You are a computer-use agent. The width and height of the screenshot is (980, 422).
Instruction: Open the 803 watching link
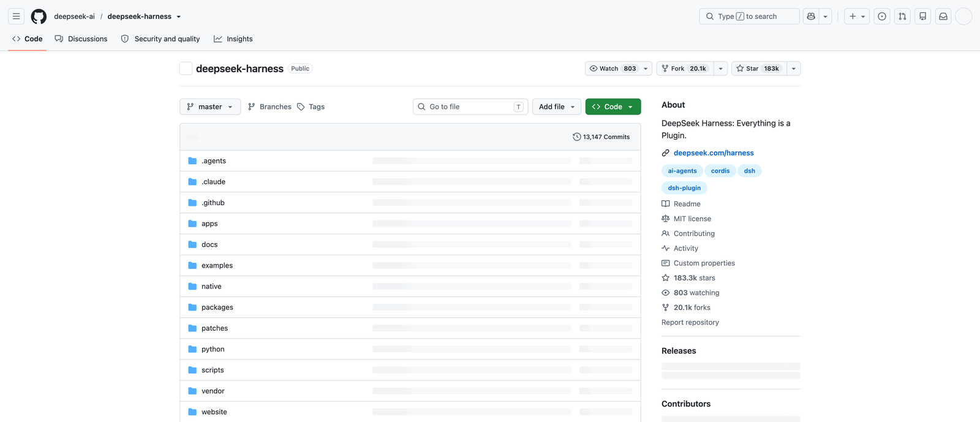coord(691,293)
